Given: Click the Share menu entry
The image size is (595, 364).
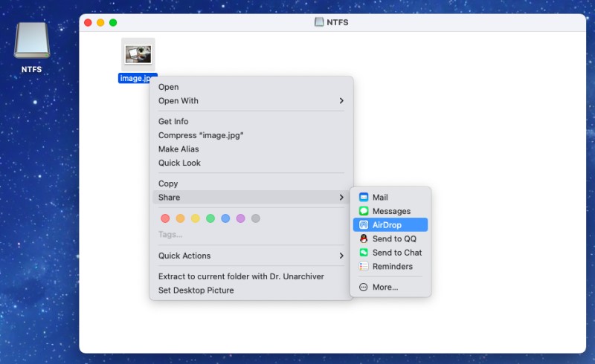Looking at the screenshot, I should (x=251, y=197).
